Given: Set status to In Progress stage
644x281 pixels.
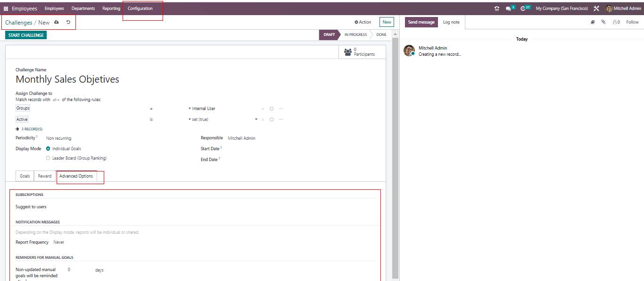Looking at the screenshot, I should tap(356, 34).
